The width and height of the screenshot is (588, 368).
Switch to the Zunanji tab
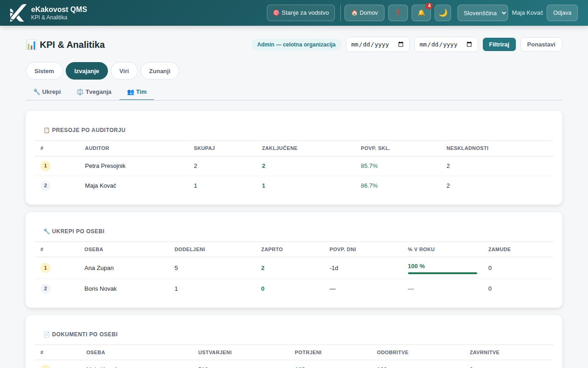[160, 71]
